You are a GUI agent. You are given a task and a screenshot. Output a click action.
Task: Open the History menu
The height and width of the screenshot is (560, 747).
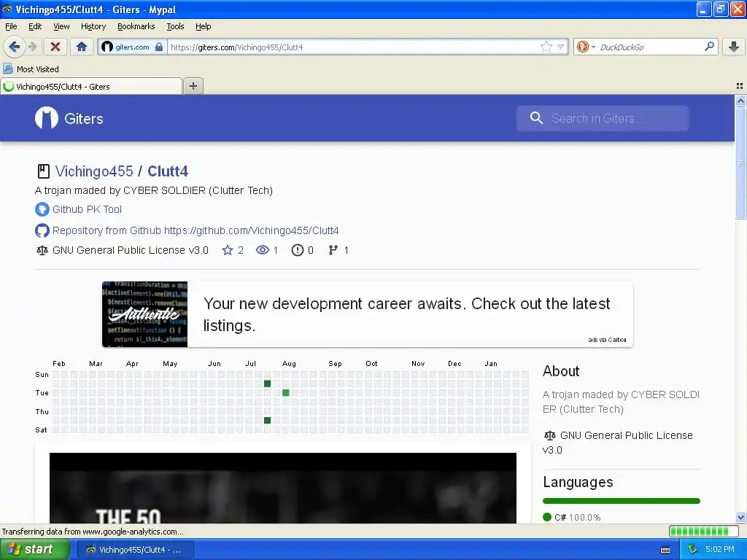93,26
